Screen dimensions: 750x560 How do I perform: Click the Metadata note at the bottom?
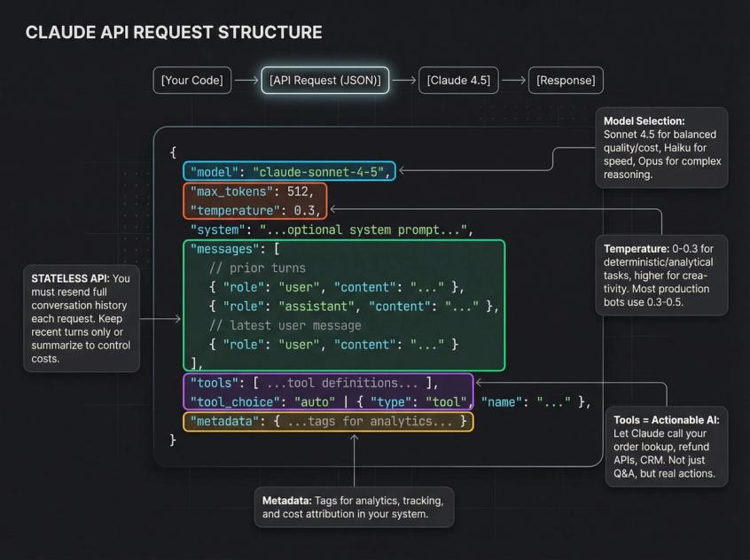coord(354,508)
